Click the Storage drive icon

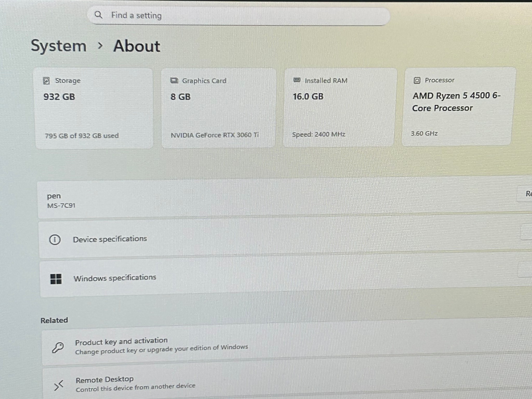pyautogui.click(x=46, y=81)
